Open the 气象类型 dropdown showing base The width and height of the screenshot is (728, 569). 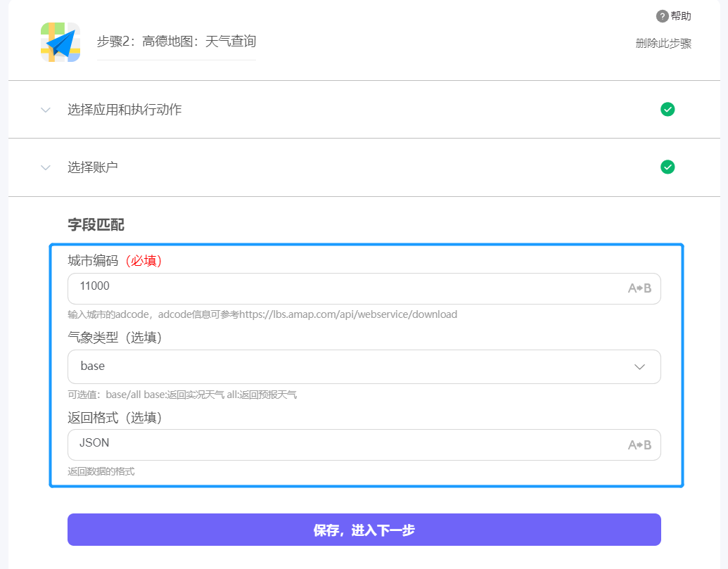click(364, 366)
